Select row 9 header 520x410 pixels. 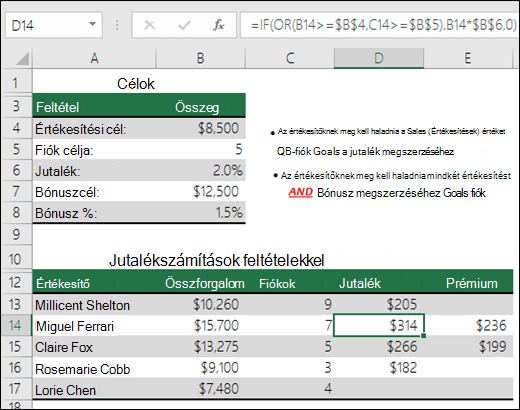(16, 234)
